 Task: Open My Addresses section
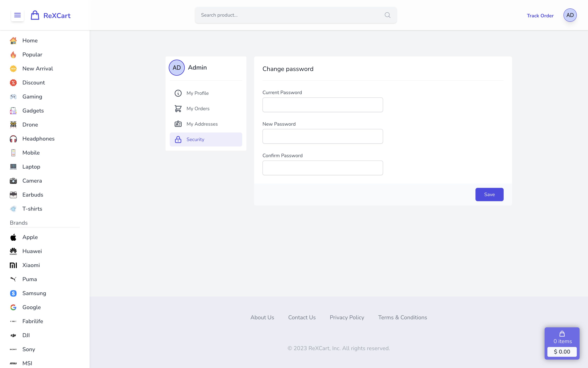pos(206,124)
